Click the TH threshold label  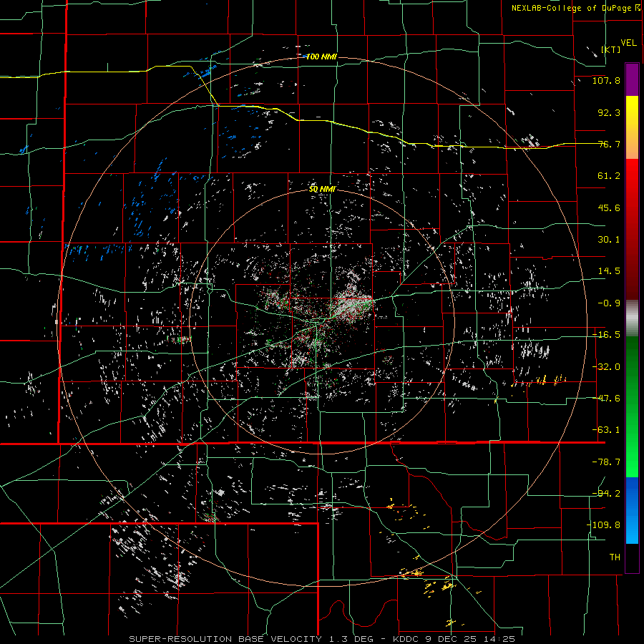tap(615, 557)
